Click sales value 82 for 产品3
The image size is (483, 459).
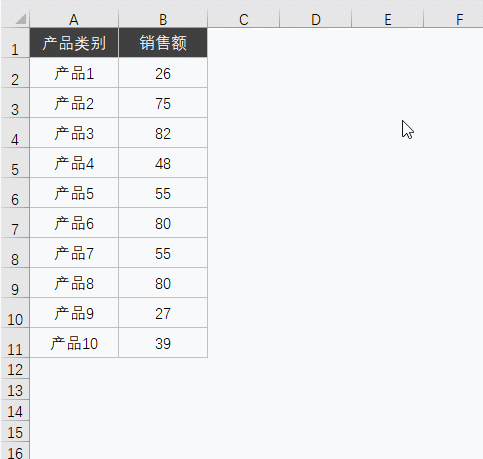[x=163, y=133]
